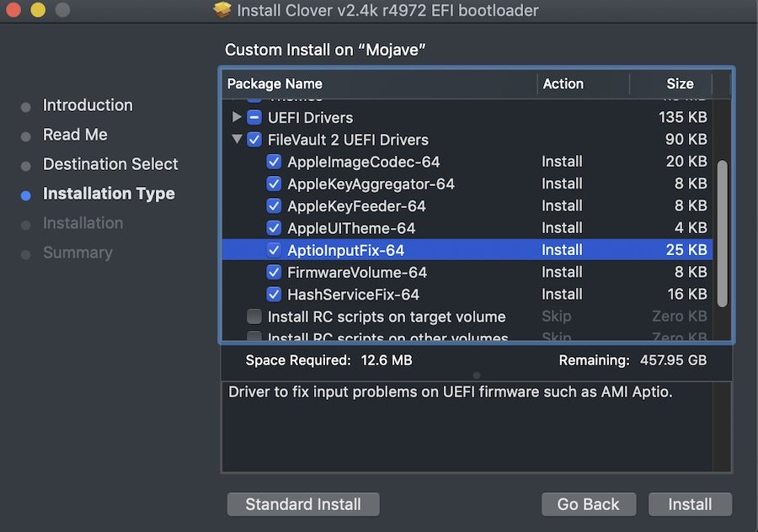Click the Custom Install on "Mojave" heading
The height and width of the screenshot is (532, 758).
click(x=325, y=50)
